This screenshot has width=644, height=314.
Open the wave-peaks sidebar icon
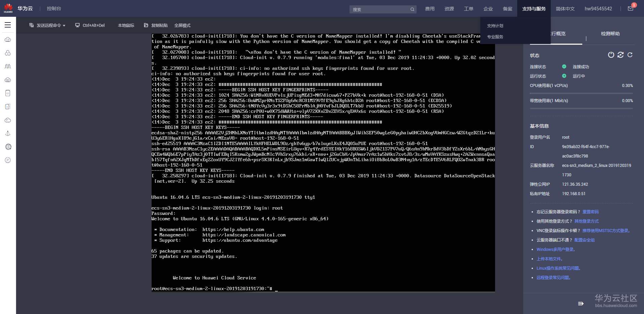coord(8,66)
